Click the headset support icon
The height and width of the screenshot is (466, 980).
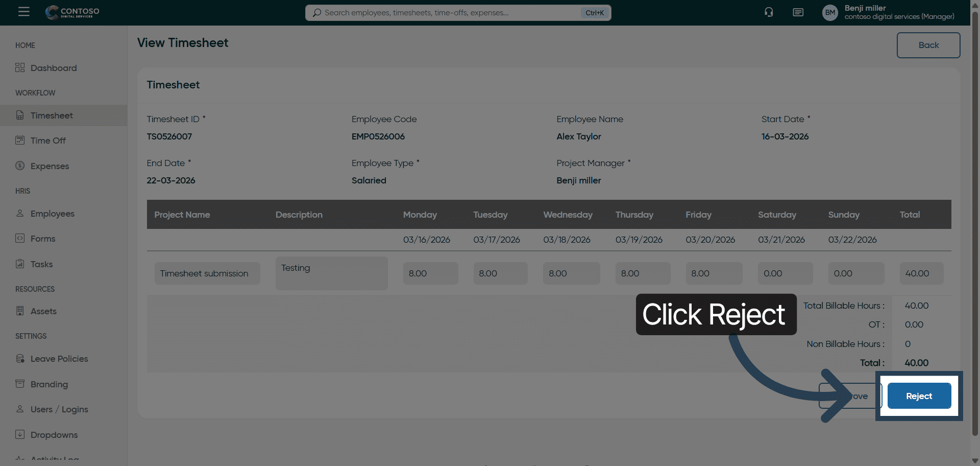point(769,12)
